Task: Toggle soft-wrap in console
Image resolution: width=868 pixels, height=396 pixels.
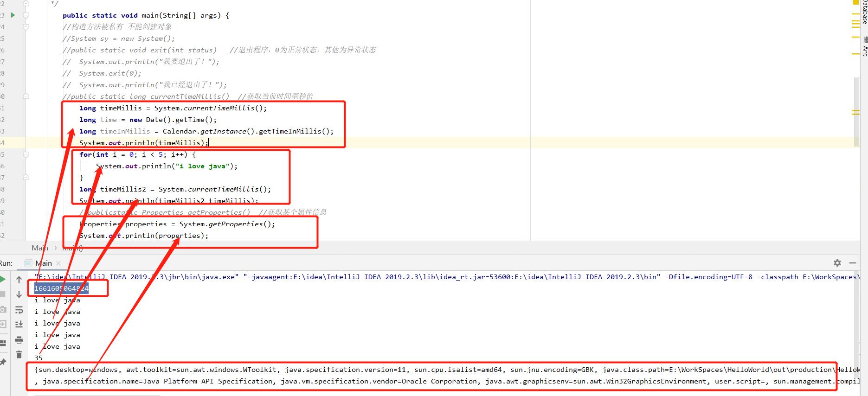Action: pos(19,310)
